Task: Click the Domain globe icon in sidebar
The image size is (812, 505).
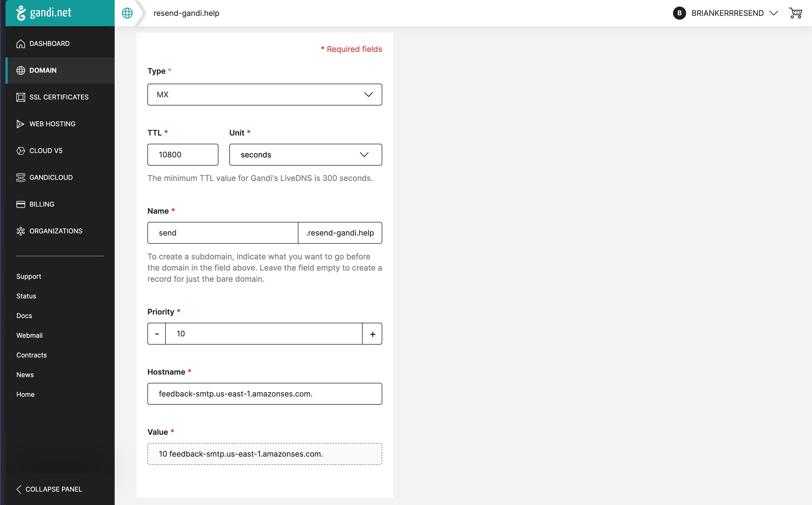Action: [21, 71]
